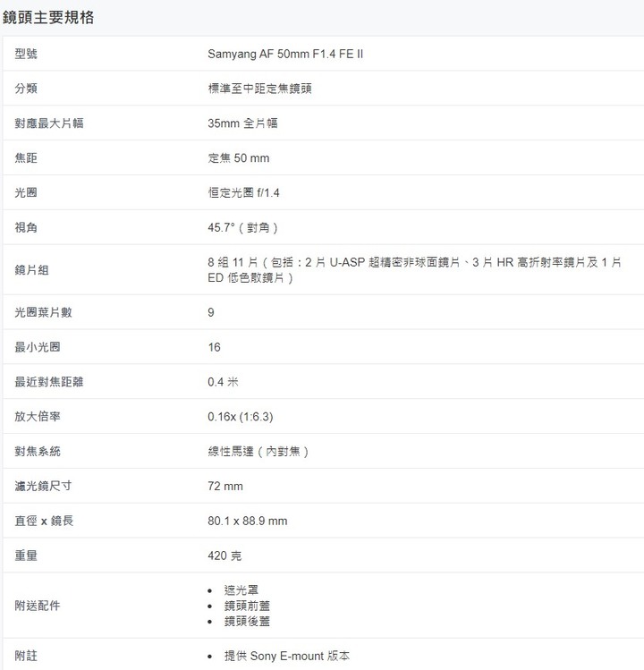
Task: Select the 型號 row label
Action: pos(26,54)
